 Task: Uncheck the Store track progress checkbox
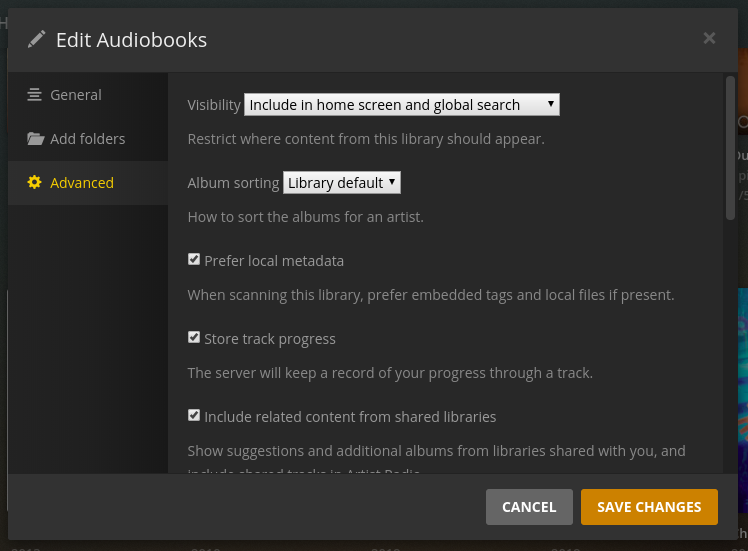[x=194, y=338]
